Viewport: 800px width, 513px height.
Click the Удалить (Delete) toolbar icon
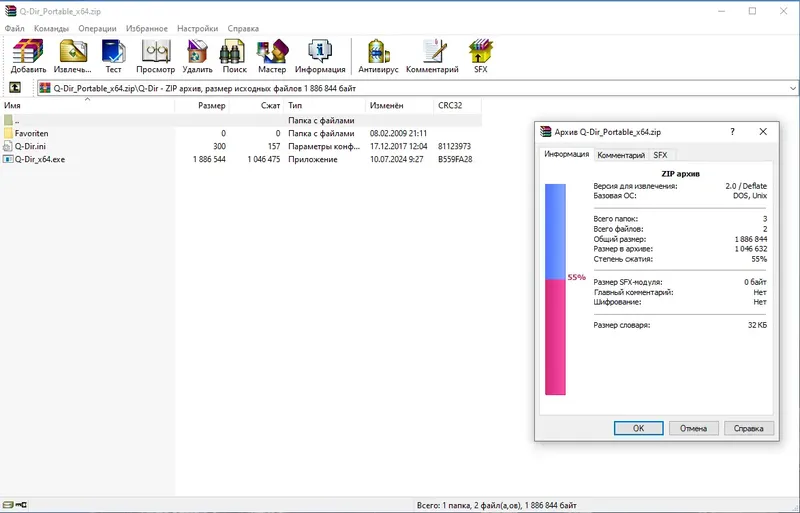coord(197,56)
